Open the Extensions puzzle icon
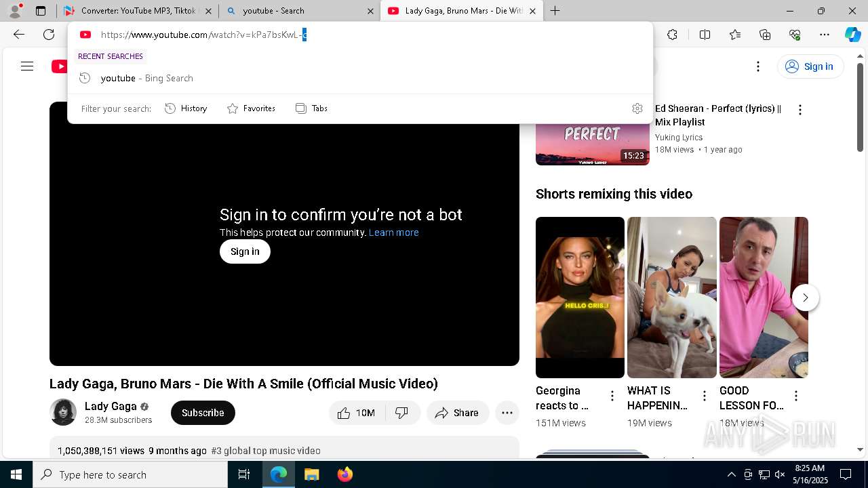 (x=672, y=35)
